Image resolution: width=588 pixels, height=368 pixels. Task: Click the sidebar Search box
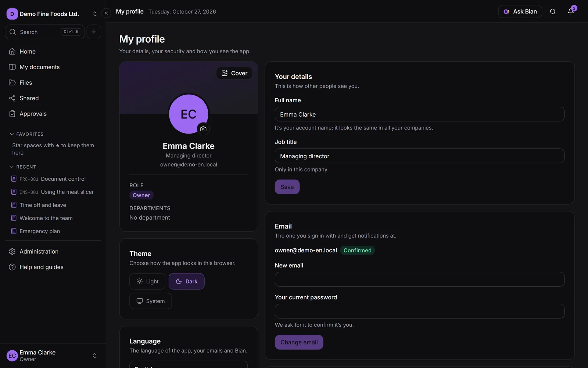(45, 32)
